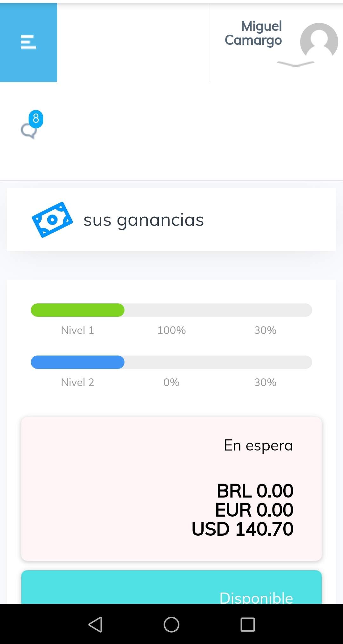Tap the Nivel 1 level label
Screen dimensions: 343x644
77,330
